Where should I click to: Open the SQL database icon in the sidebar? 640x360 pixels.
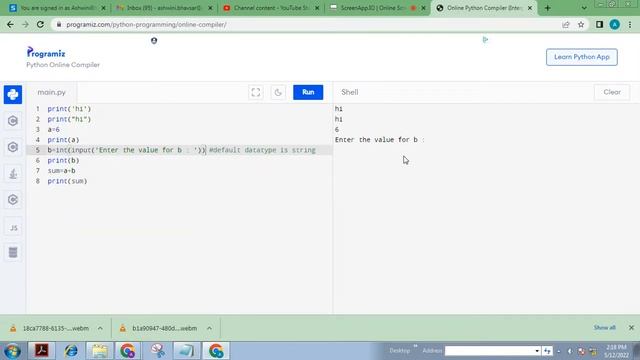[x=13, y=252]
